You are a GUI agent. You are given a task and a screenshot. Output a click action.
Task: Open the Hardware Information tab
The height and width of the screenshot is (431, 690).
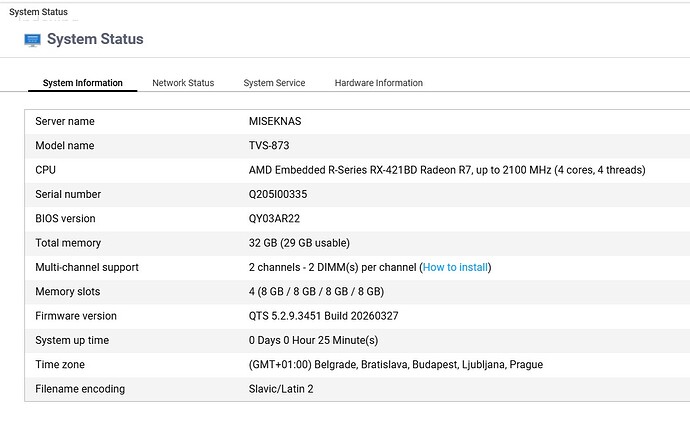[378, 83]
